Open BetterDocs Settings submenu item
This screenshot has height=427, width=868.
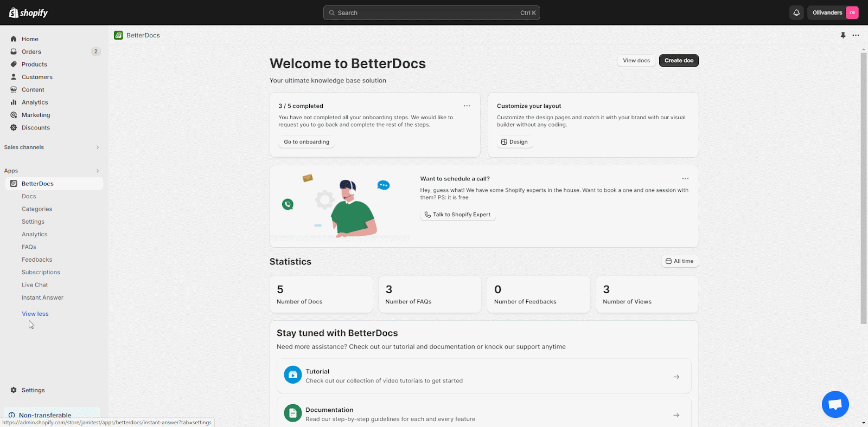coord(33,222)
